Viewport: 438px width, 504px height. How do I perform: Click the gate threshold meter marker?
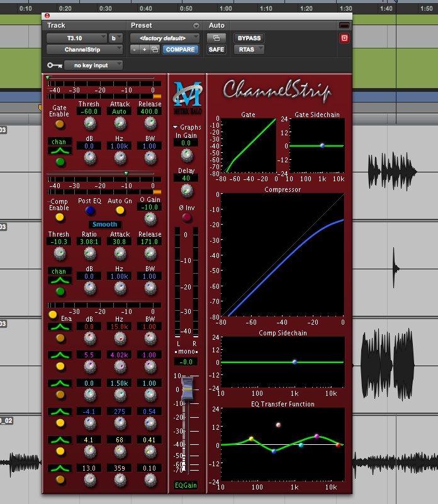tap(48, 78)
